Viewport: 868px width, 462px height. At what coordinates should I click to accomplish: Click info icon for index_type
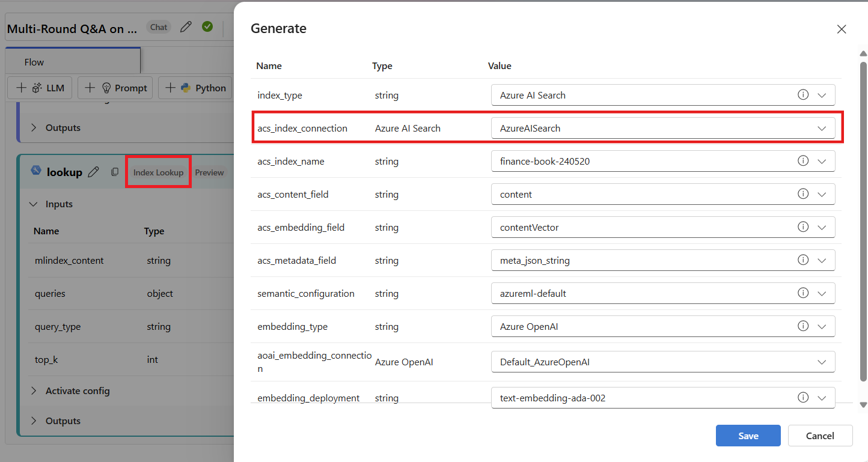[x=802, y=95]
